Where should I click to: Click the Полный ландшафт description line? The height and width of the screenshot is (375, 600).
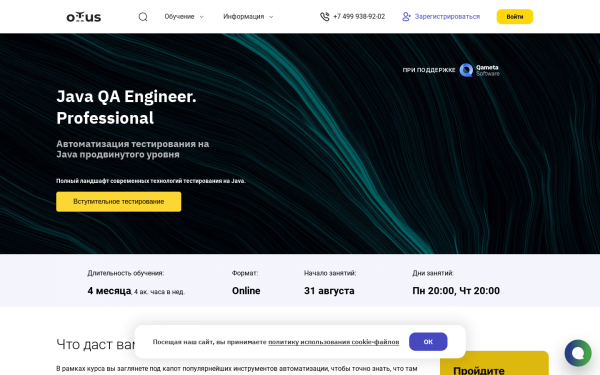(x=151, y=181)
